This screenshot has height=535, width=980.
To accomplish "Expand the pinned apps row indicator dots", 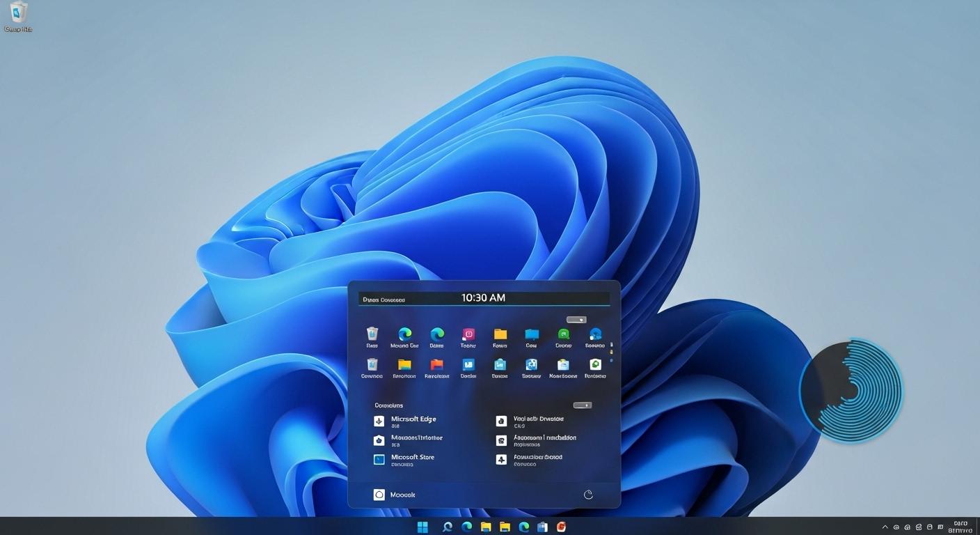I will (x=612, y=352).
